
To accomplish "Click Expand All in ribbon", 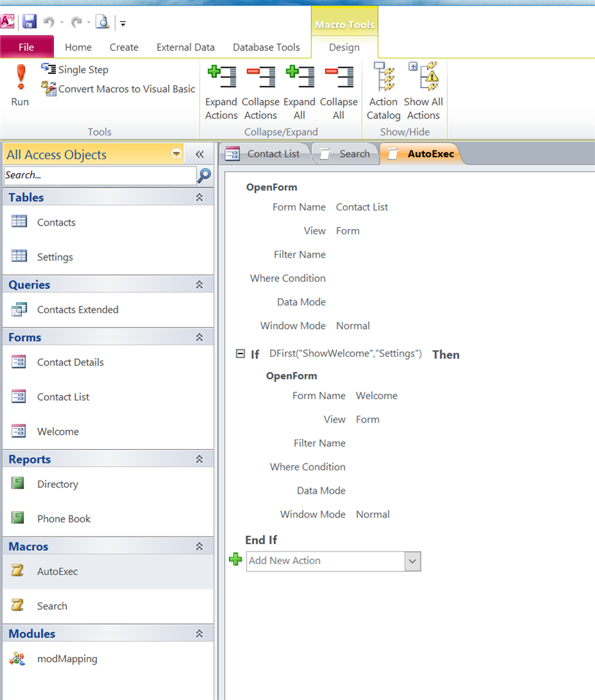I will coord(299,93).
